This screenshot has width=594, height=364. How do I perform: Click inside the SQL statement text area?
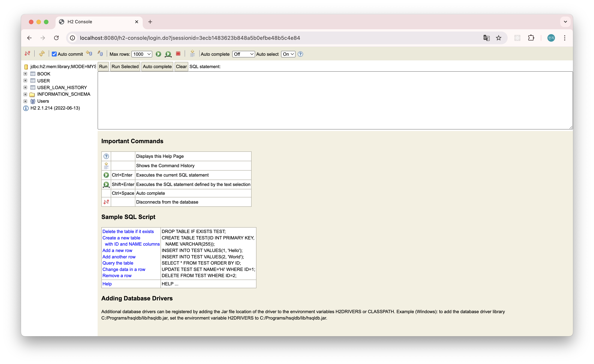click(x=335, y=100)
